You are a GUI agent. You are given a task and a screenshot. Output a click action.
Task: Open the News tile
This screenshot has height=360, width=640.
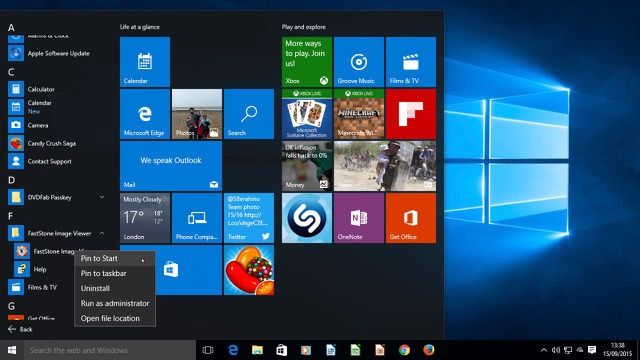385,166
